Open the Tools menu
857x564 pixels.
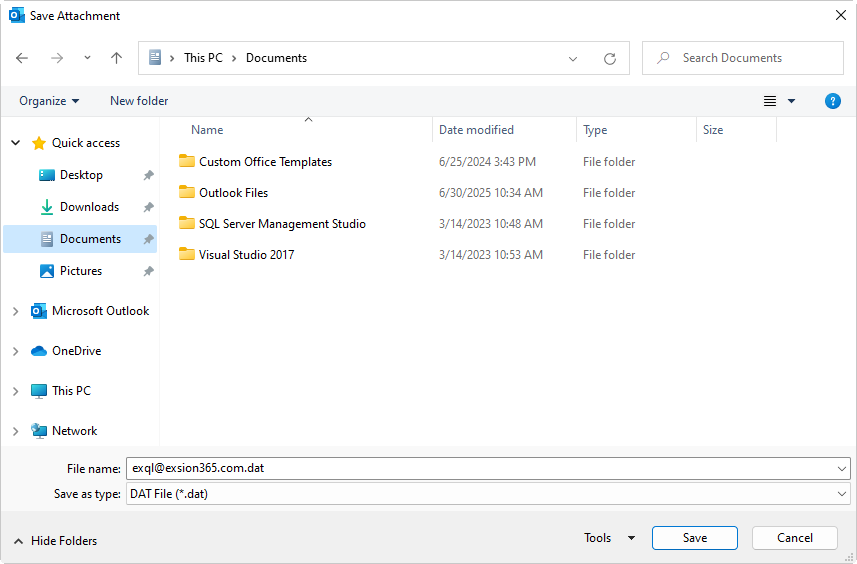(609, 538)
